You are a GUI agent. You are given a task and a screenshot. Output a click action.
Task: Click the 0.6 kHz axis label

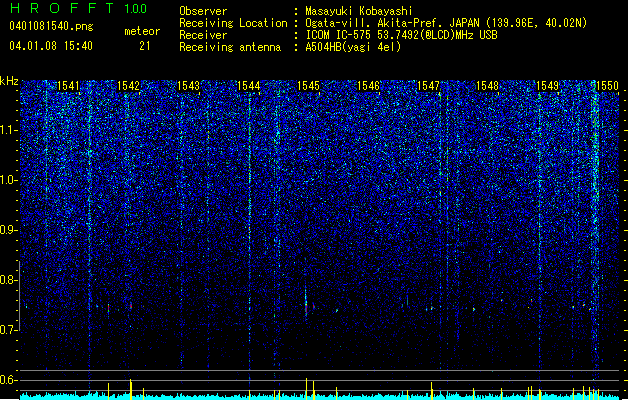point(8,380)
